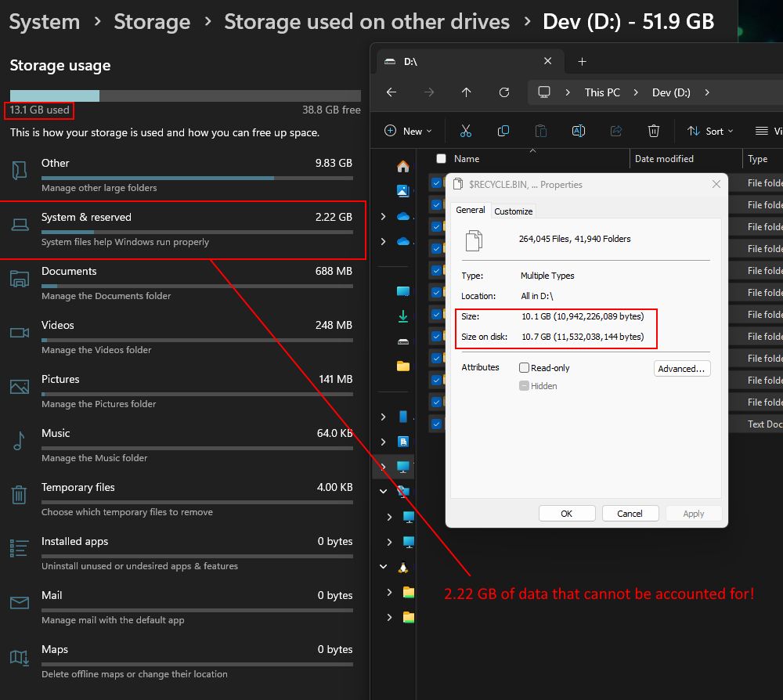Open Downloads via the green arrow icon
This screenshot has height=700, width=783.
click(x=403, y=316)
